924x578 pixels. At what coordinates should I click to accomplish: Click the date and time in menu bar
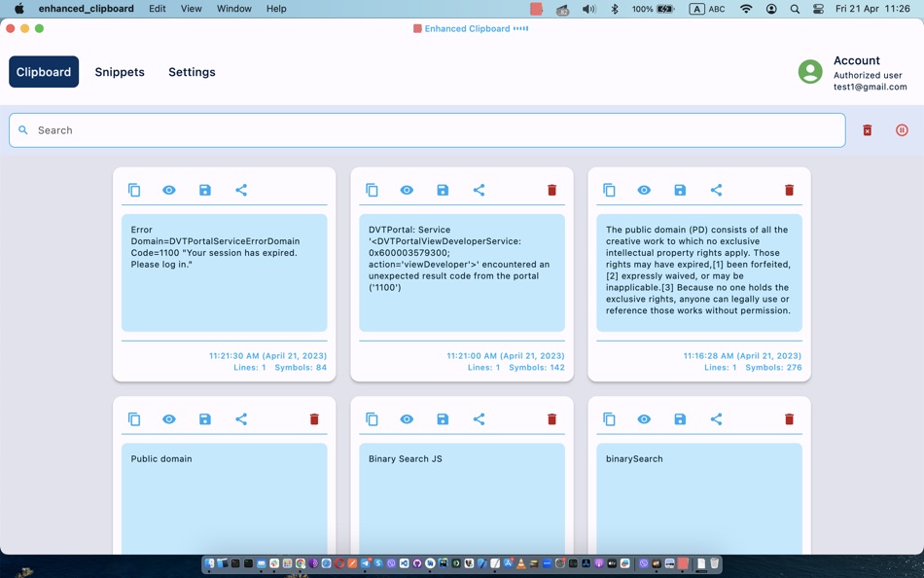click(x=872, y=9)
